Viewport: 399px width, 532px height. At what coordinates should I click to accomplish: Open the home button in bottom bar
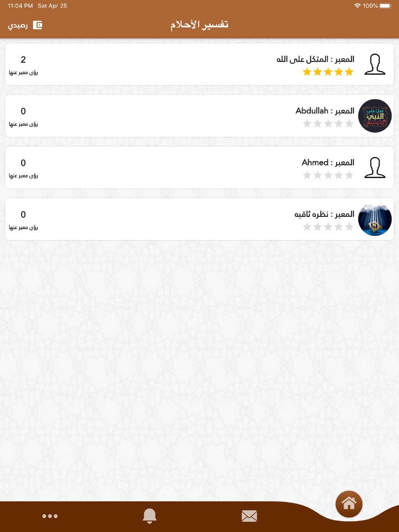click(x=349, y=504)
